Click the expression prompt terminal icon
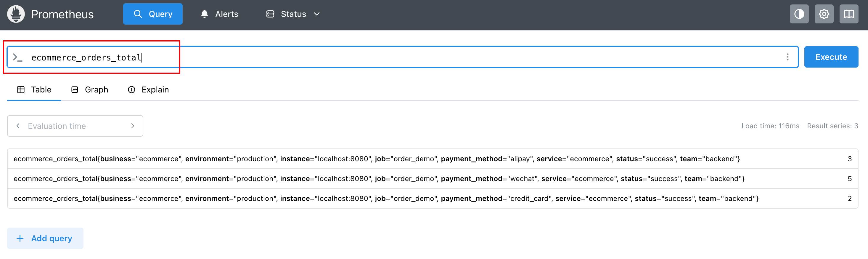Image resolution: width=868 pixels, height=259 pixels. [17, 57]
